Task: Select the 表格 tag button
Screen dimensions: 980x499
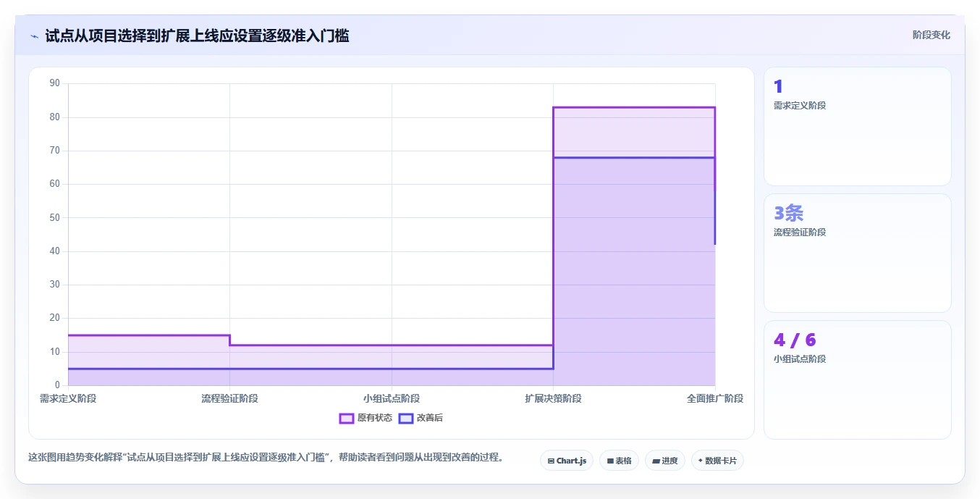Action: tap(619, 461)
